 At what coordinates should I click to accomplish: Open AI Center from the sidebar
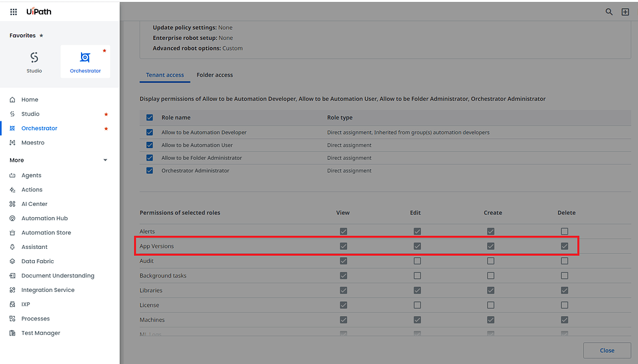point(36,203)
